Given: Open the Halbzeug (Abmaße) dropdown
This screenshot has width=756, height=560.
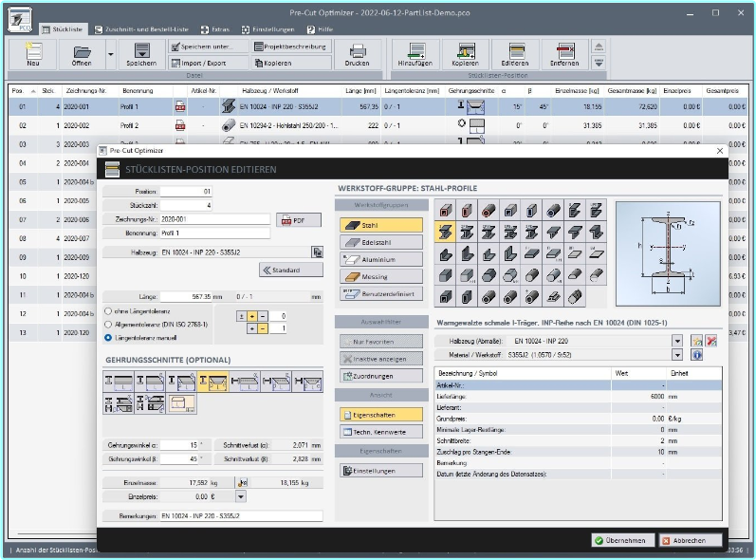Looking at the screenshot, I should click(677, 341).
